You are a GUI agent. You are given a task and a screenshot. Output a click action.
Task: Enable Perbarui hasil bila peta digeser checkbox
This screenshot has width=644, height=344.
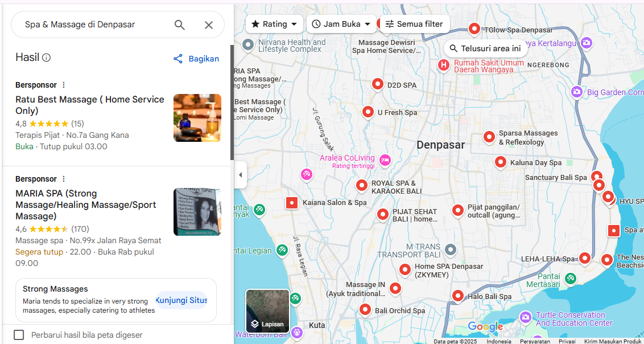(x=19, y=334)
